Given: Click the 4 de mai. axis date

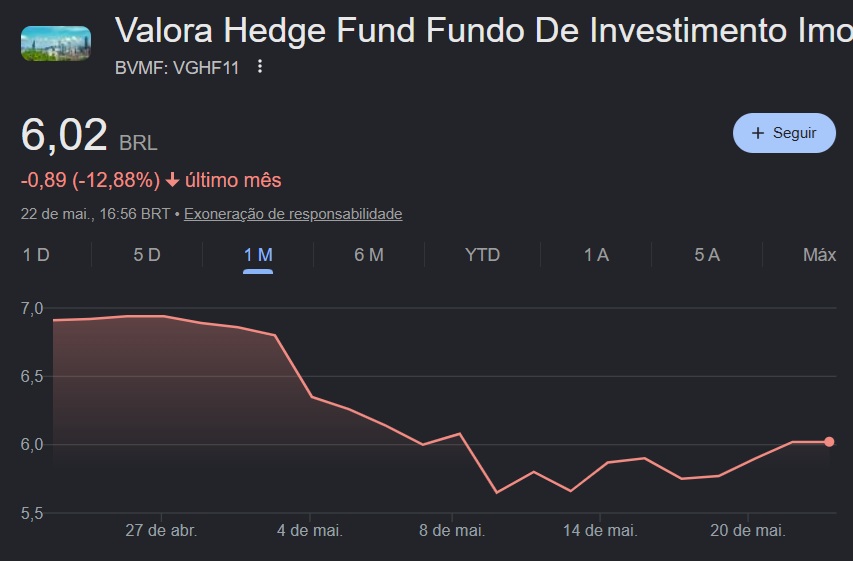Looking at the screenshot, I should coord(310,530).
